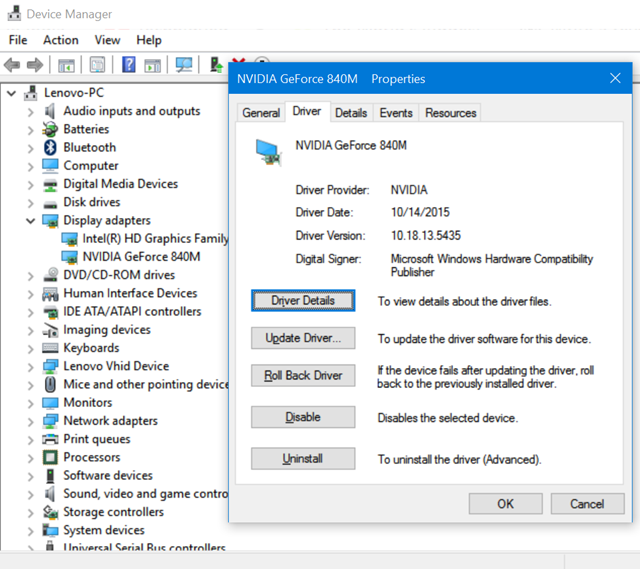Select the Monitors label in tree
The image size is (640, 569).
pyautogui.click(x=88, y=402)
